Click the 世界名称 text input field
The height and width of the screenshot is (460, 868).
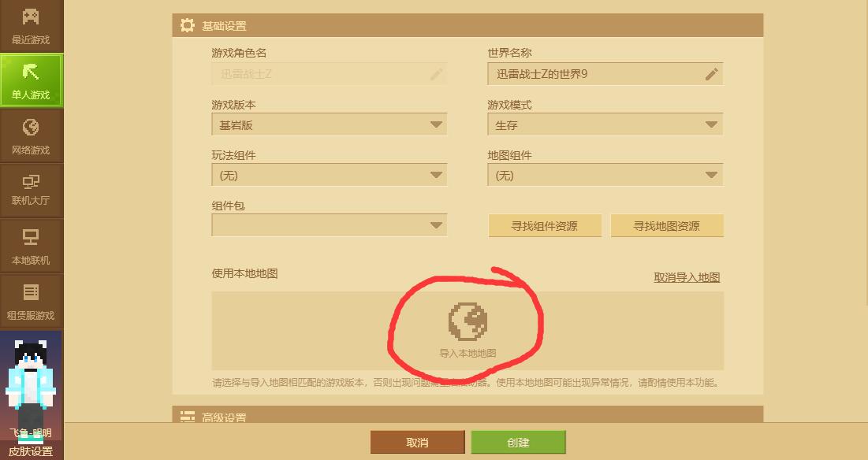(605, 74)
